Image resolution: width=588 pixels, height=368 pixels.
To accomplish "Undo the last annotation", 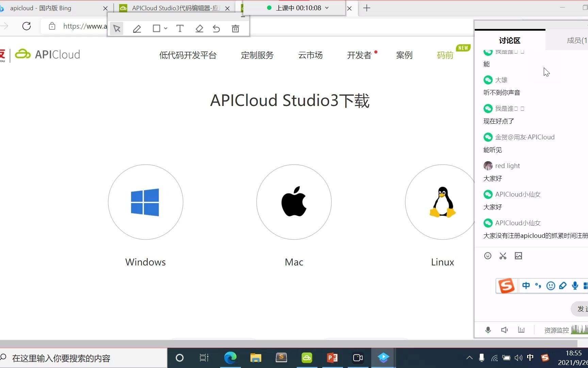I will [216, 29].
